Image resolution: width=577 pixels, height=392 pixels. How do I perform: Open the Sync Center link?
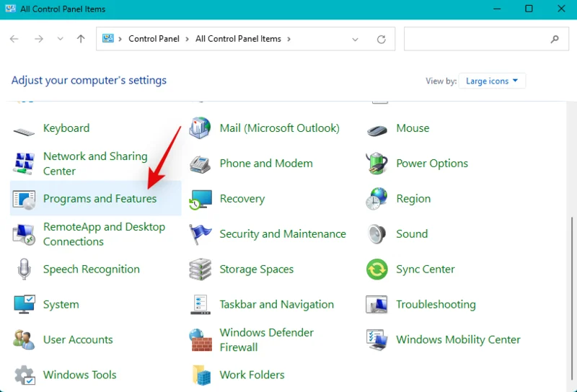[x=426, y=269]
